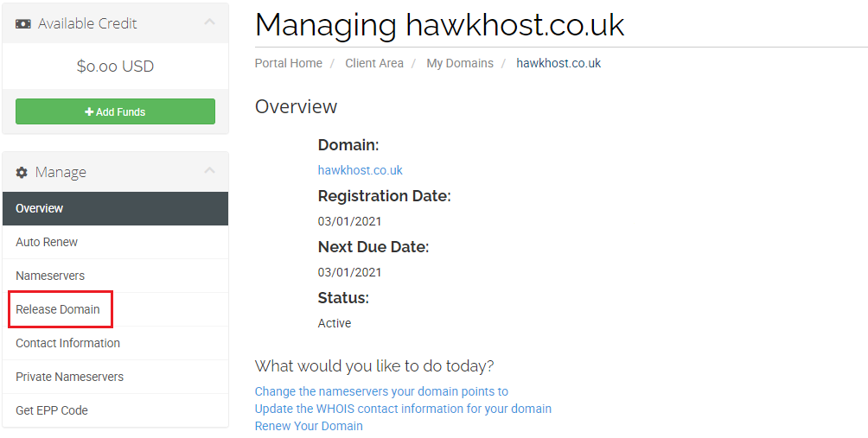The height and width of the screenshot is (438, 868).
Task: Open Auto Renew settings
Action: click(x=47, y=242)
